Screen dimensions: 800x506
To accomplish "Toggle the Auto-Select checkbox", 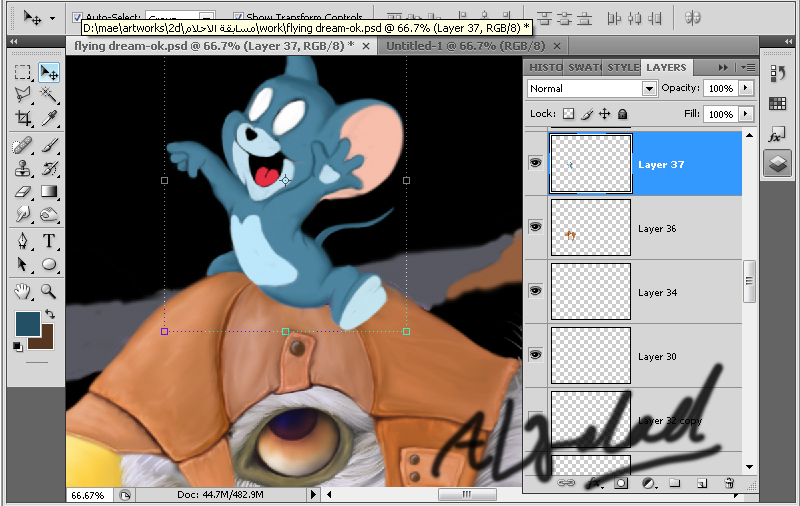I will pos(77,17).
